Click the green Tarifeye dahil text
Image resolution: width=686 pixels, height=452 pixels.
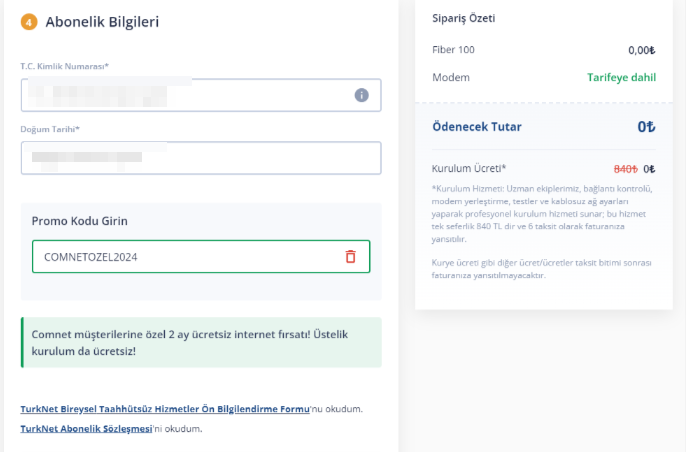coord(621,77)
